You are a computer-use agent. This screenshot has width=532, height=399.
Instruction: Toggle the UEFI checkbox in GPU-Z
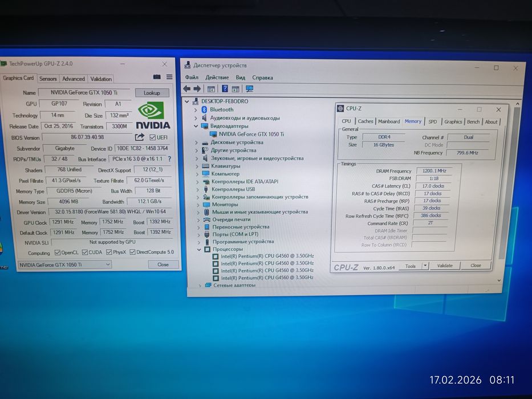point(152,137)
